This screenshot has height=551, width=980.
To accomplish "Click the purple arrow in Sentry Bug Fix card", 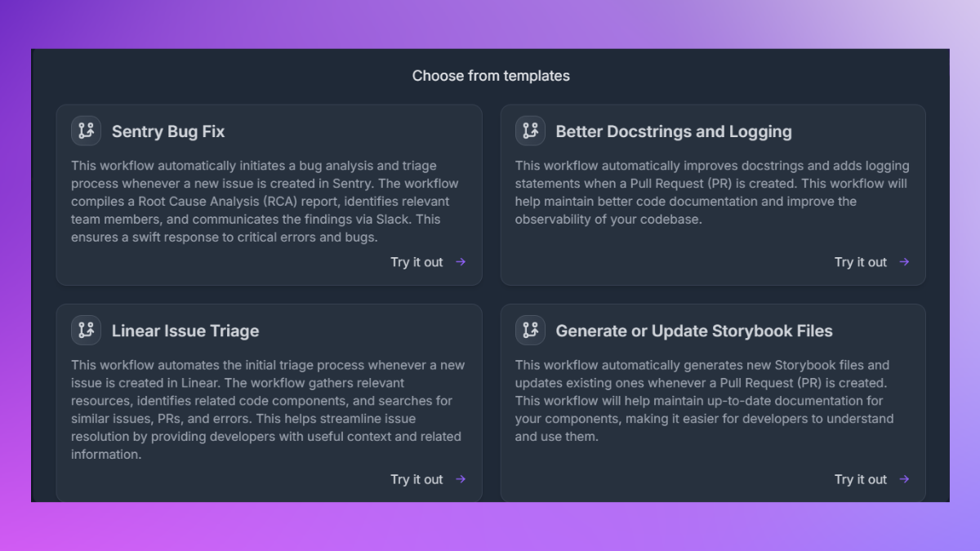I will pos(461,262).
